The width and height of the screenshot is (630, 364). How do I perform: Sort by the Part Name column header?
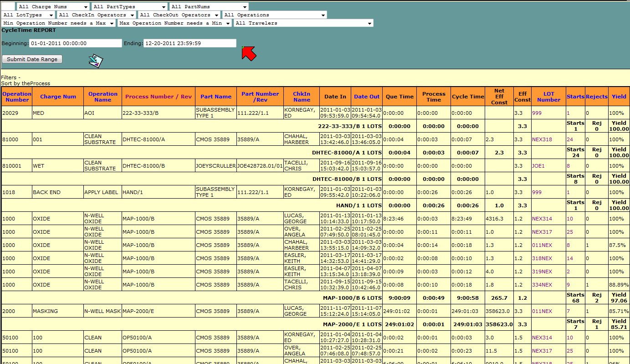click(216, 97)
